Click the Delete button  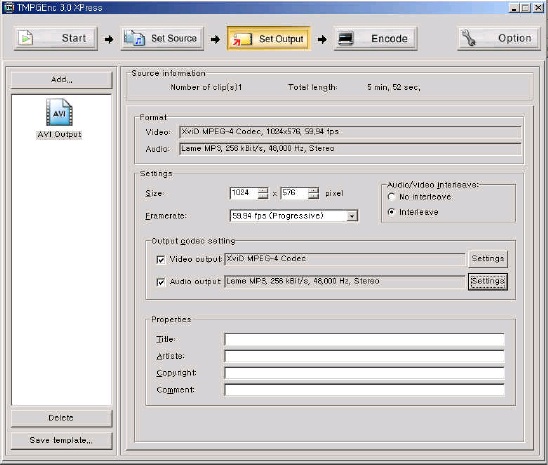pos(62,418)
